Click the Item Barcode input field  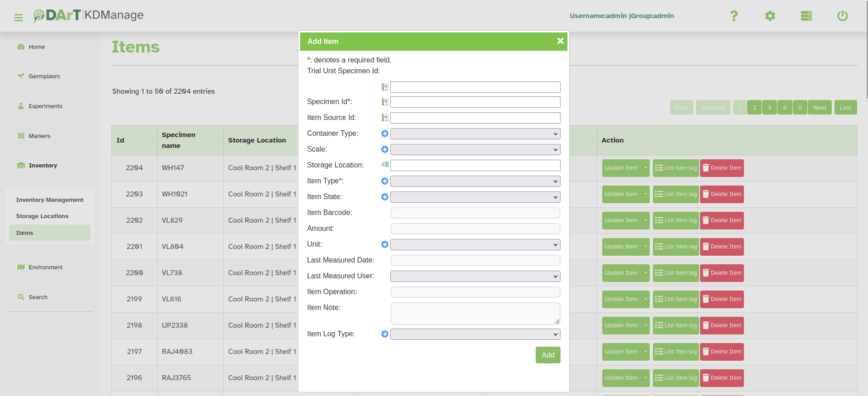pos(475,213)
